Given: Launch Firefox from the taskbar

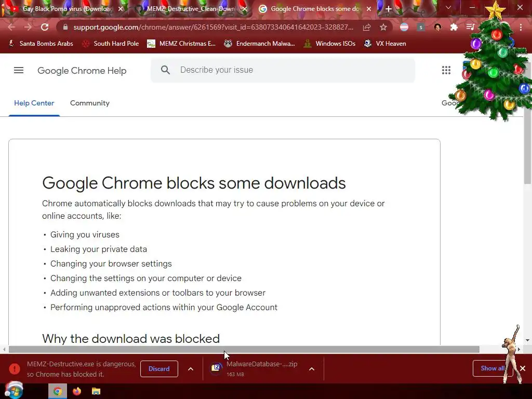Looking at the screenshot, I should click(x=77, y=392).
